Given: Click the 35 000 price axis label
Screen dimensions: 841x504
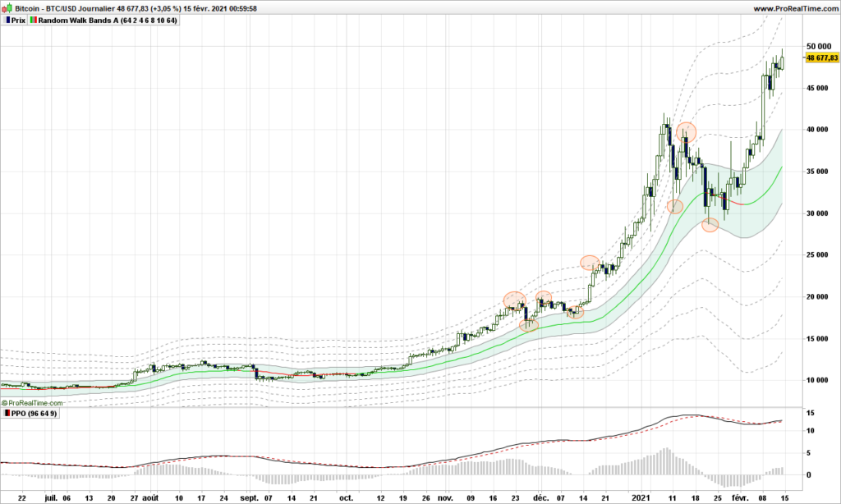Looking at the screenshot, I should tap(817, 172).
